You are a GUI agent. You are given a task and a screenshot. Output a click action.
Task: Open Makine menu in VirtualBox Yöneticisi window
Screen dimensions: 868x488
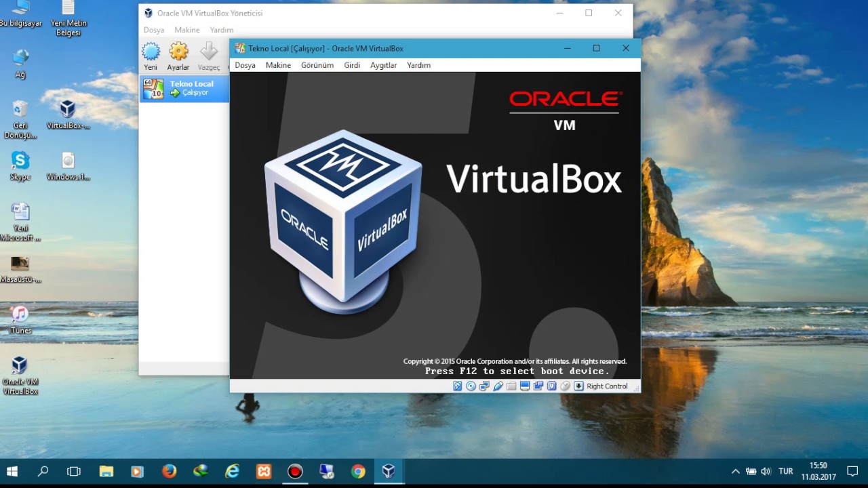point(187,30)
